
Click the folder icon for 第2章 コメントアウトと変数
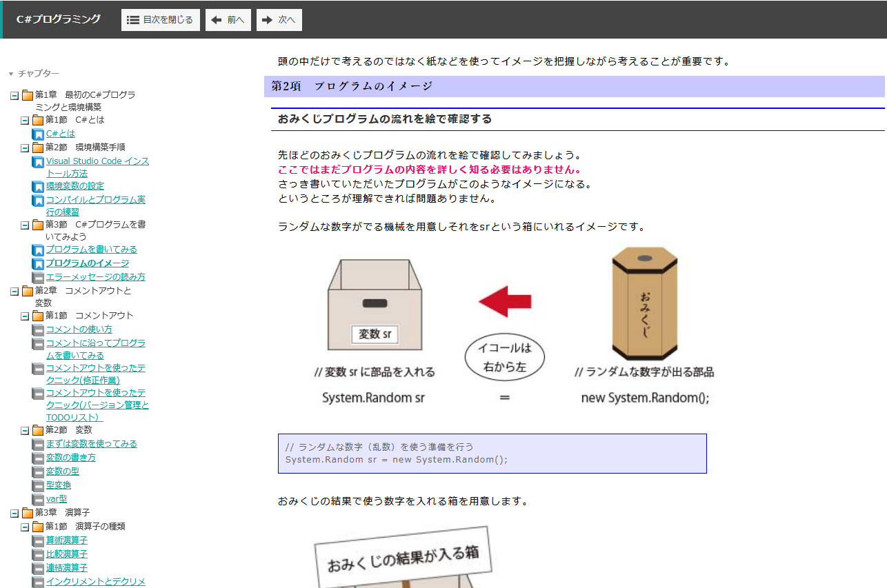[28, 291]
